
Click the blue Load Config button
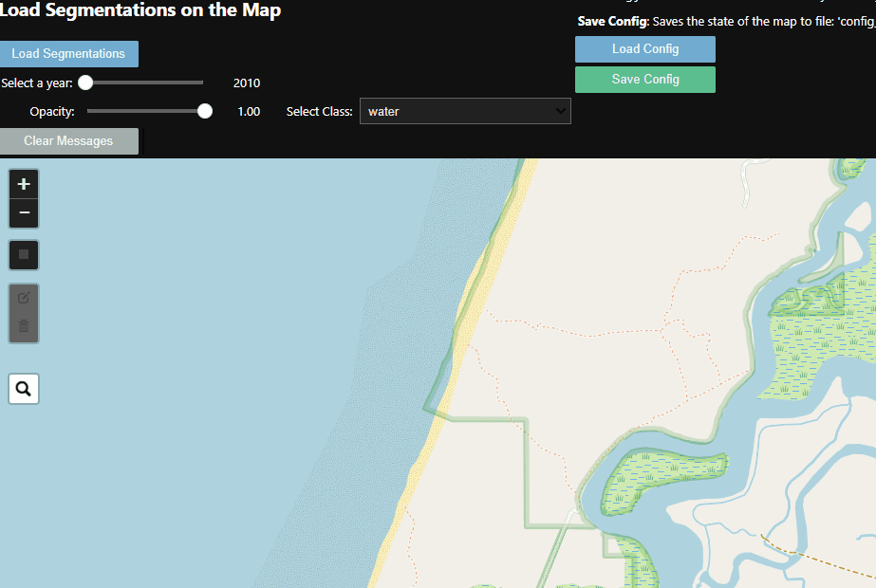coord(644,49)
